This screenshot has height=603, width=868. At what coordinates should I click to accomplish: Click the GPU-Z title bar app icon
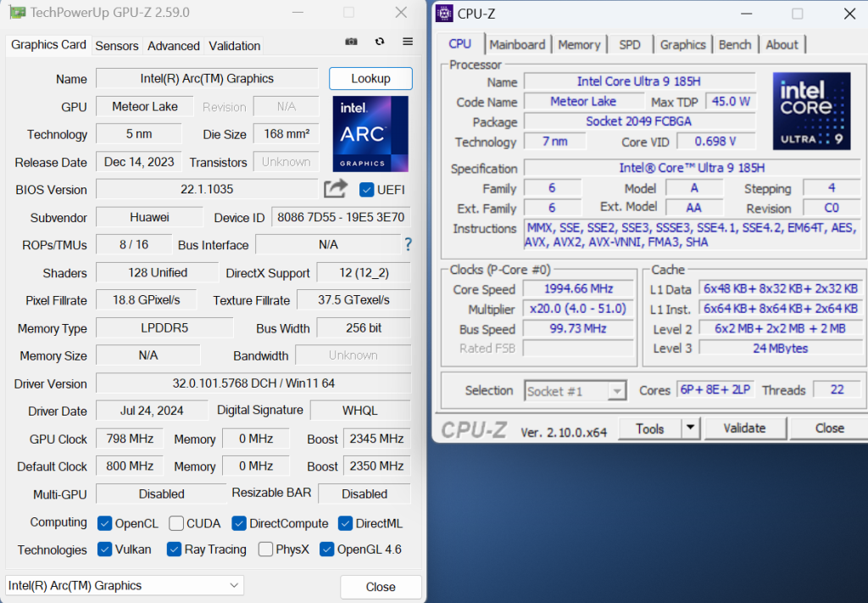point(17,13)
